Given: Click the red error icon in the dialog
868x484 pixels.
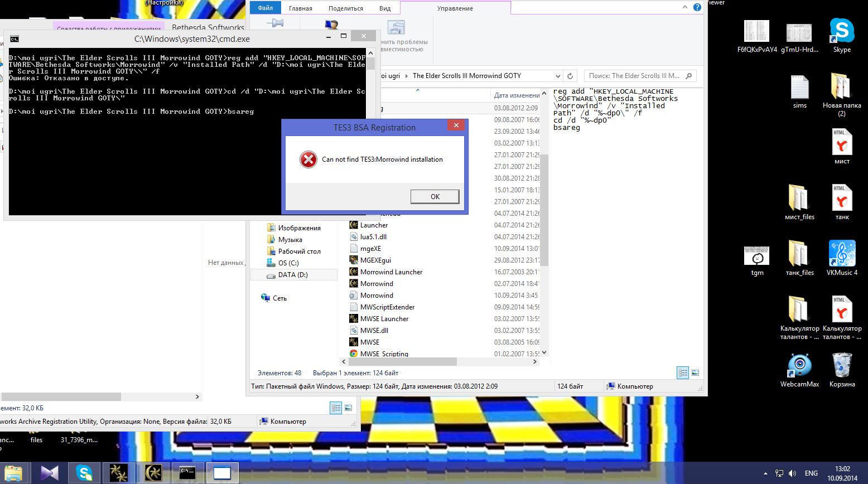Looking at the screenshot, I should click(x=308, y=159).
